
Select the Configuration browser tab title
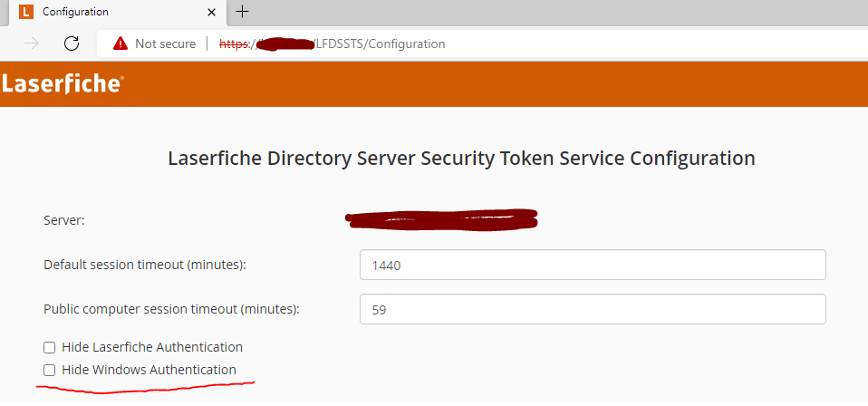click(x=75, y=12)
